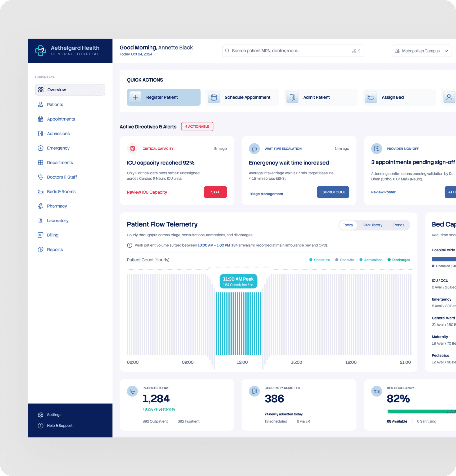This screenshot has height=476, width=456.
Task: Click the bed occupancy green progress bar
Action: tap(422, 411)
